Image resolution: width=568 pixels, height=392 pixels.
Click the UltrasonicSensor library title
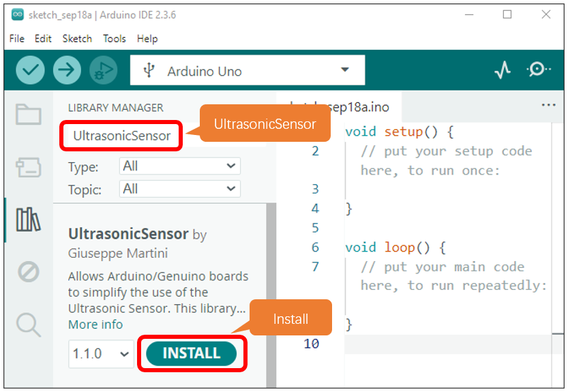pos(128,234)
